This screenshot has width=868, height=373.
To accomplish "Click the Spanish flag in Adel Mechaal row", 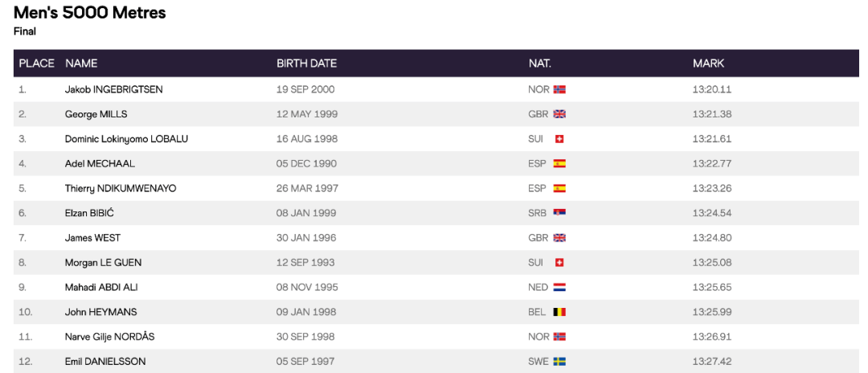I will (560, 164).
